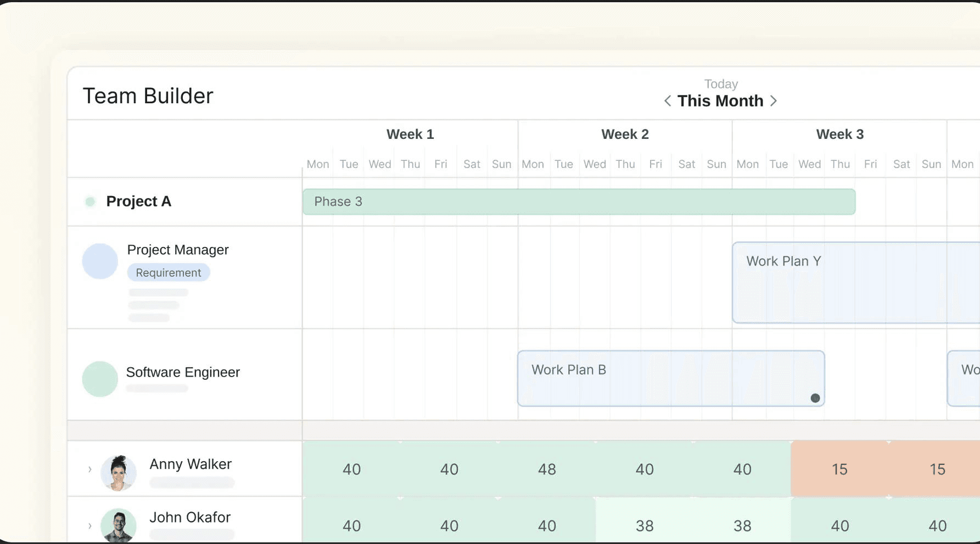
Task: Expand Anny Walker's row
Action: tap(90, 469)
